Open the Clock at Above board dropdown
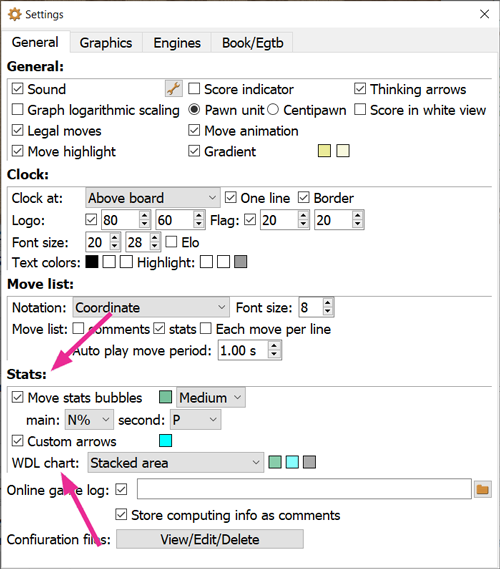 point(153,198)
